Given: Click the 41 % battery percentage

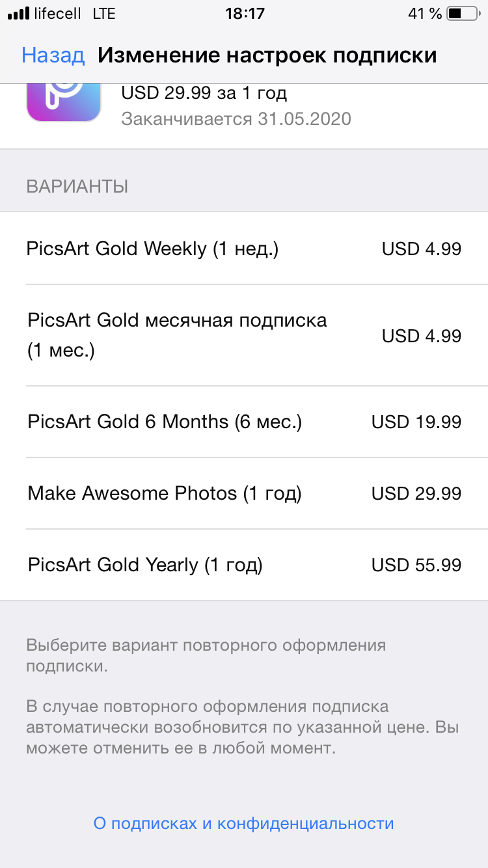Looking at the screenshot, I should coord(425,13).
